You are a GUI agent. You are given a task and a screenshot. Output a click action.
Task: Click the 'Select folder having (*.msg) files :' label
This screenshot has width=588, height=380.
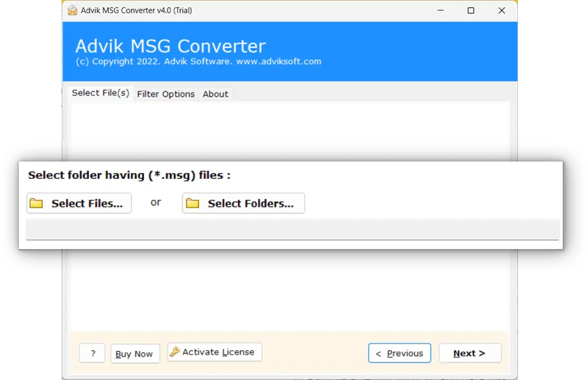click(129, 175)
